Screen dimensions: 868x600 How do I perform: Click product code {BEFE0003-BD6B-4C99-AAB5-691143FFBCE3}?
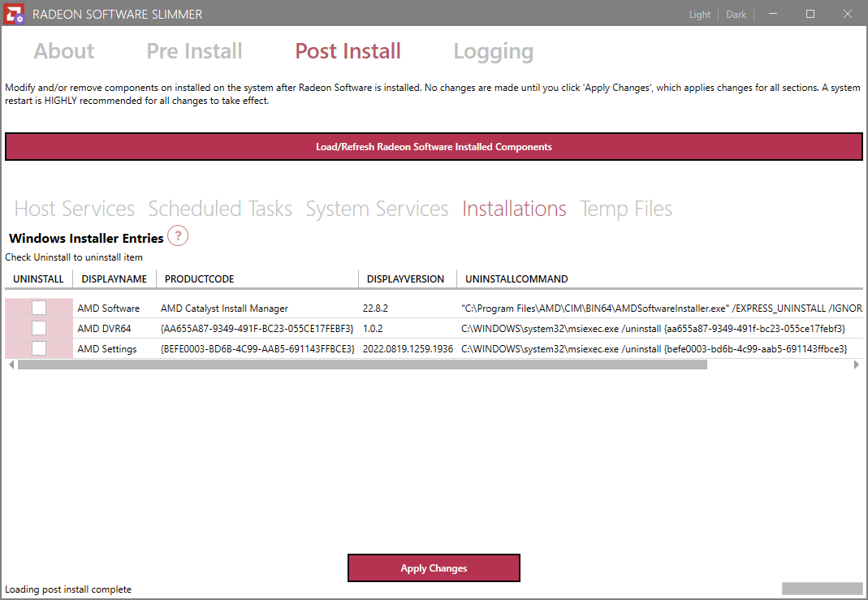pyautogui.click(x=257, y=349)
